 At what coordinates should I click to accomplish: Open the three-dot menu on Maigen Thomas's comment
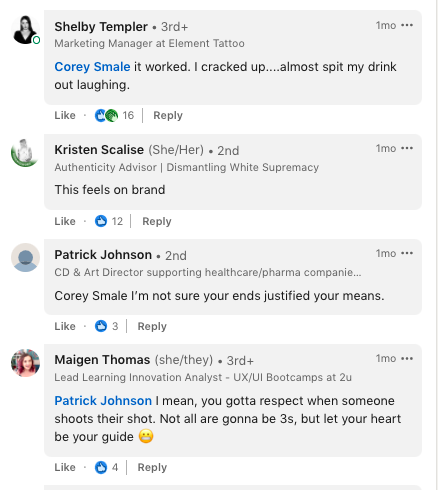pyautogui.click(x=407, y=359)
